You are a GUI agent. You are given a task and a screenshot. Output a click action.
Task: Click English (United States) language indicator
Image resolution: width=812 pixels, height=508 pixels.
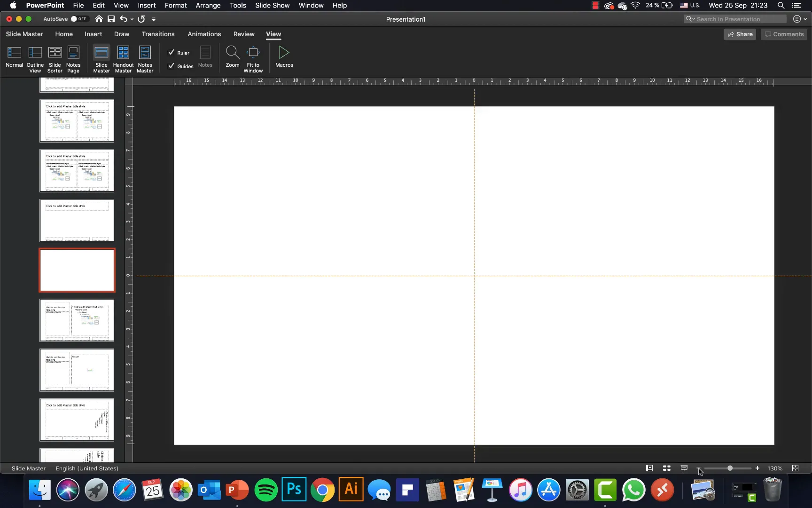pyautogui.click(x=87, y=468)
